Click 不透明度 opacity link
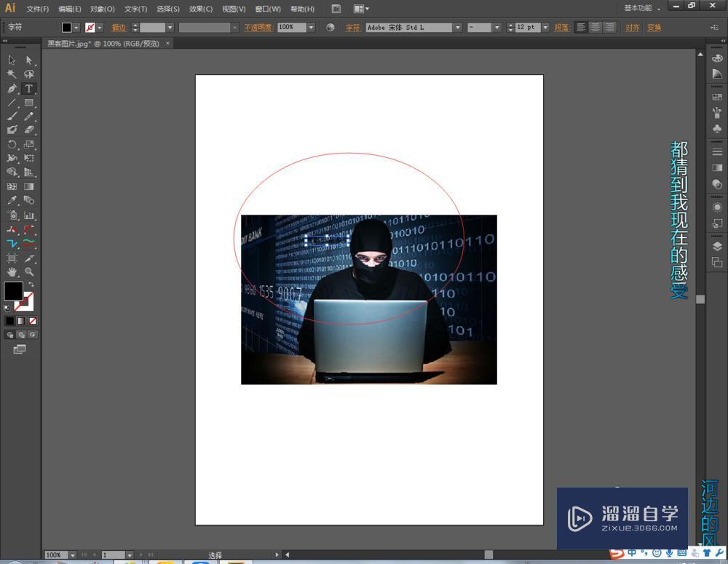Viewport: 728px width, 564px height. [x=258, y=28]
